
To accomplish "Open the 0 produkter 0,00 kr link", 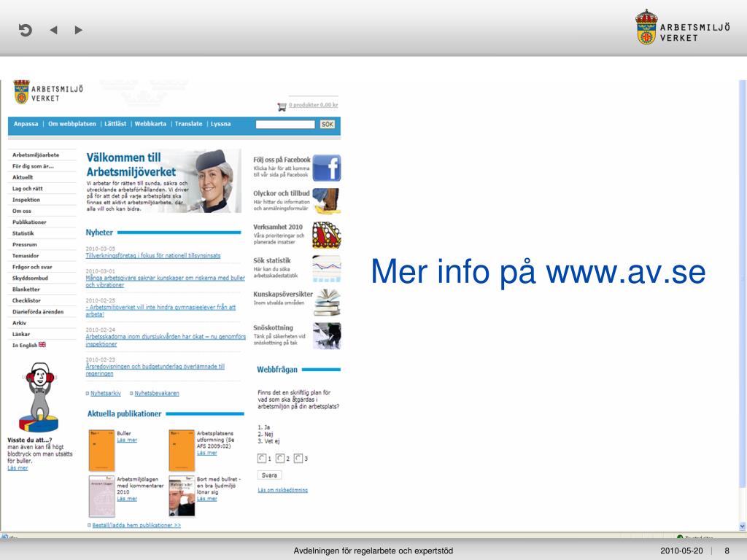I will coord(314,105).
